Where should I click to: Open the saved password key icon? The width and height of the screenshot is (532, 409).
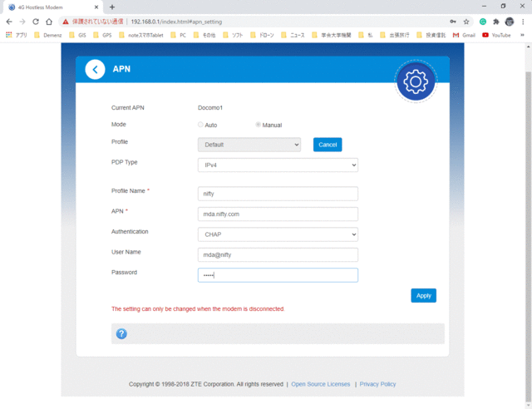pos(453,22)
